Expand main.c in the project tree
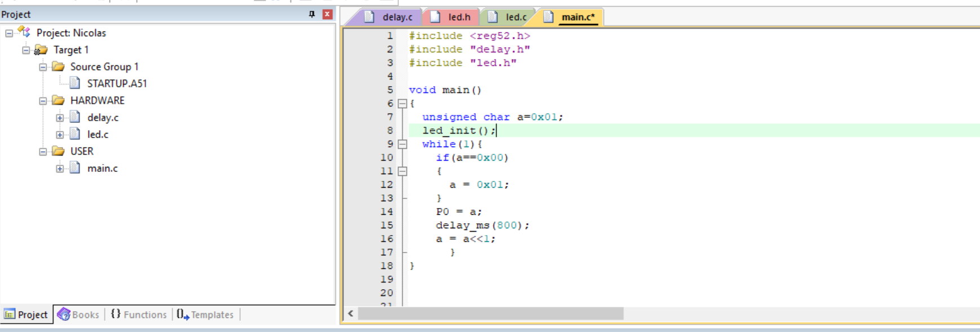This screenshot has height=332, width=980. pyautogui.click(x=60, y=169)
